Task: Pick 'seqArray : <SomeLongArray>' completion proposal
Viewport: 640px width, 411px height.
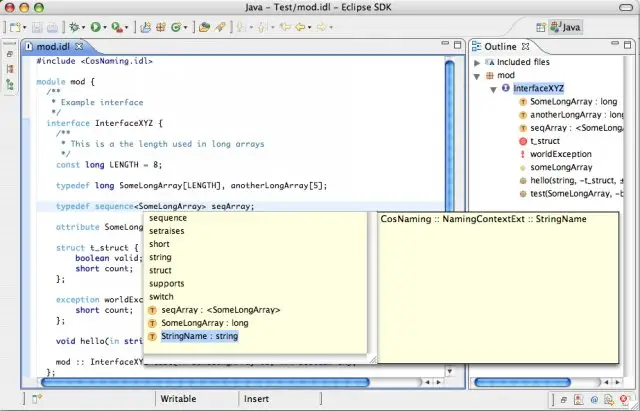Action: point(221,310)
